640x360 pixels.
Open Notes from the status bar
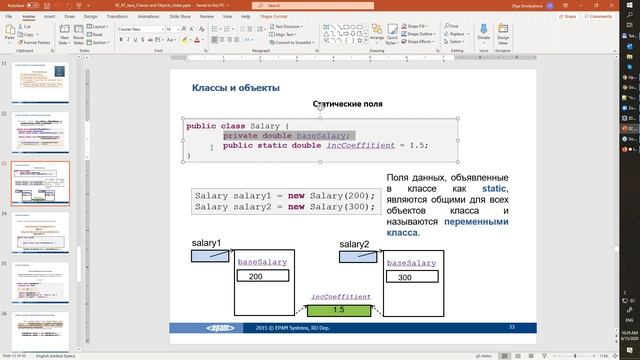click(x=484, y=356)
